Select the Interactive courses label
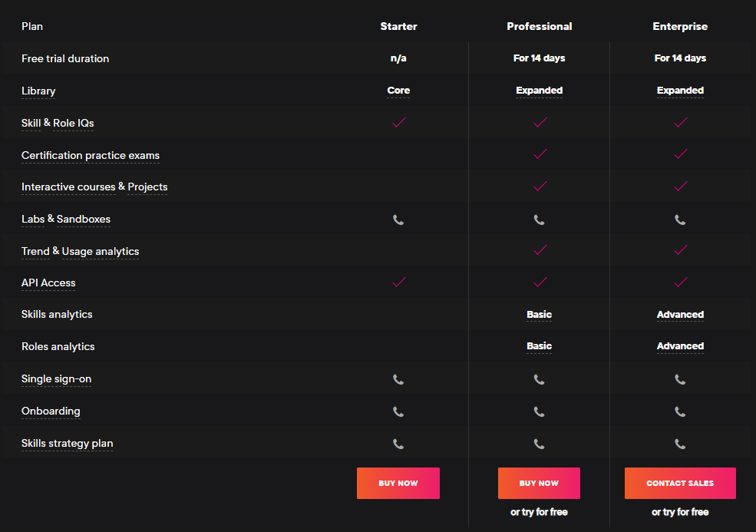756x532 pixels. 68,187
